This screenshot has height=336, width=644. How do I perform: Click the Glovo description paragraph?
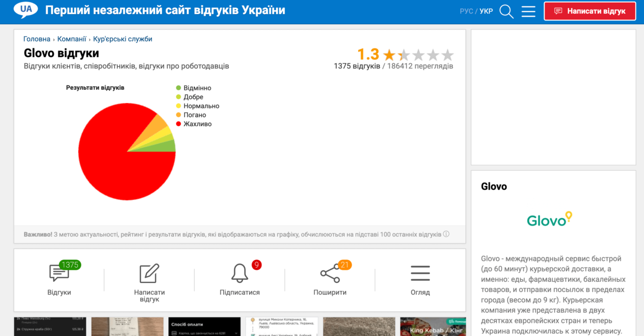(552, 295)
